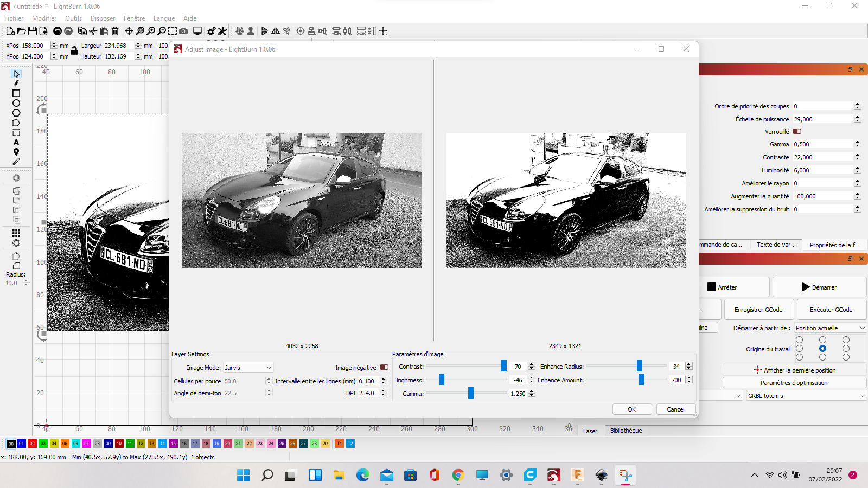The height and width of the screenshot is (488, 868).
Task: Select top-right Origine du travail radio button
Action: click(x=846, y=340)
